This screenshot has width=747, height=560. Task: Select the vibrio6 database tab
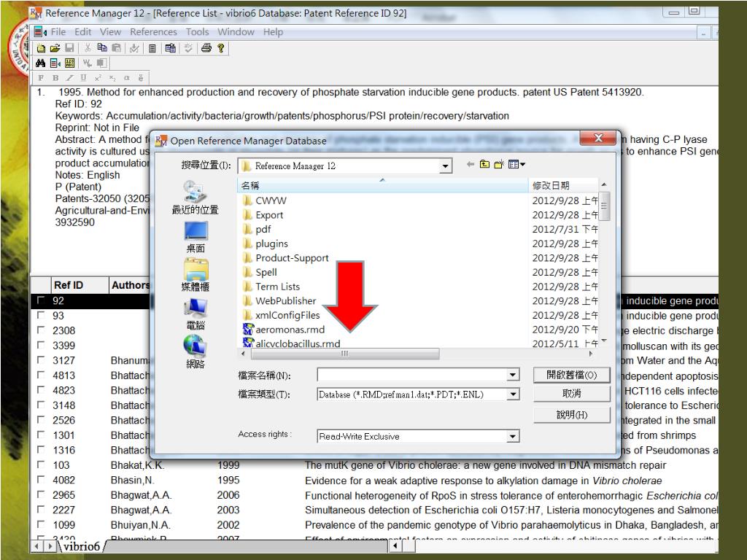pyautogui.click(x=82, y=545)
